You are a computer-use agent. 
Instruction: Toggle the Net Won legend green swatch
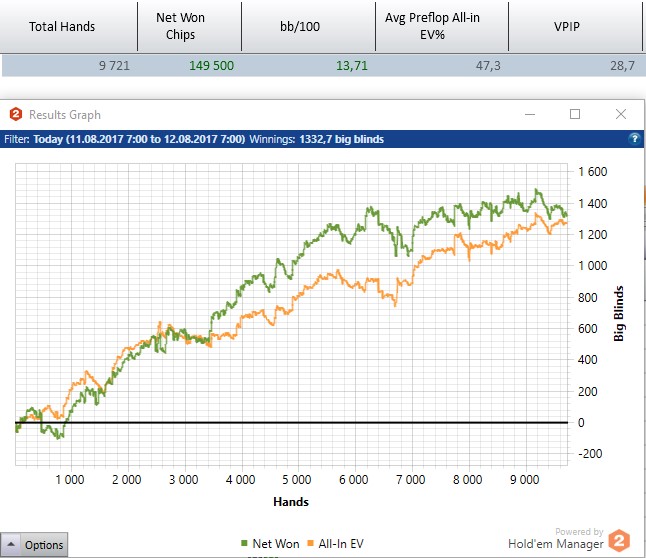[x=244, y=544]
